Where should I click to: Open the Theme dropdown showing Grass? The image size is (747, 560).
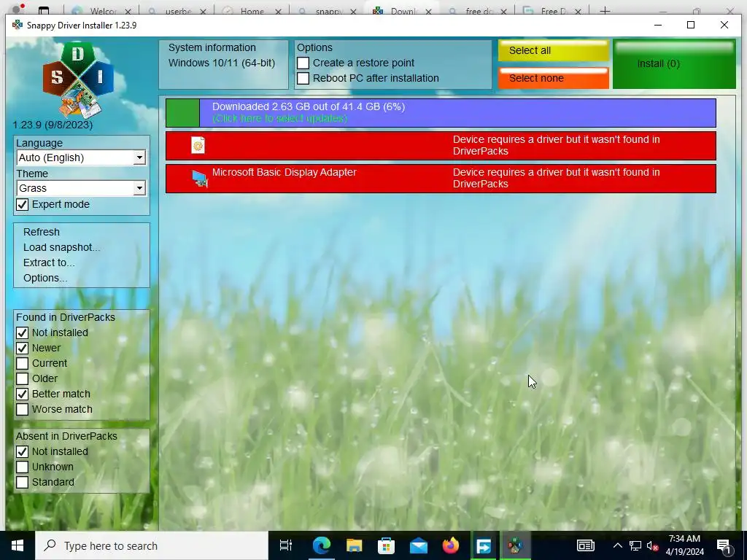[x=81, y=188]
